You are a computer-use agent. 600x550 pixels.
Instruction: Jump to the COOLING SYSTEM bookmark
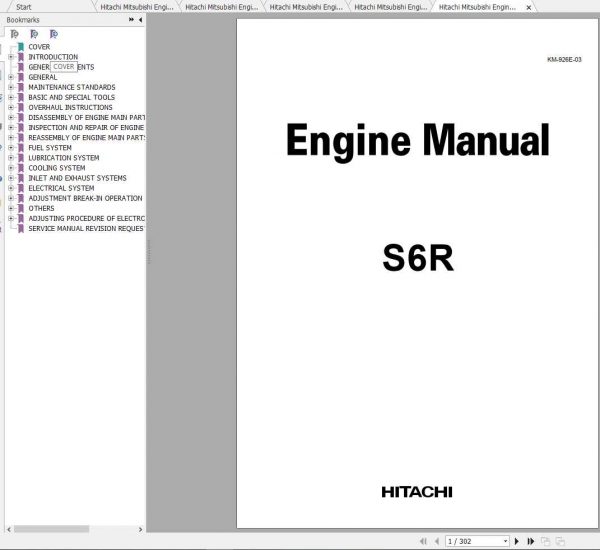point(57,168)
